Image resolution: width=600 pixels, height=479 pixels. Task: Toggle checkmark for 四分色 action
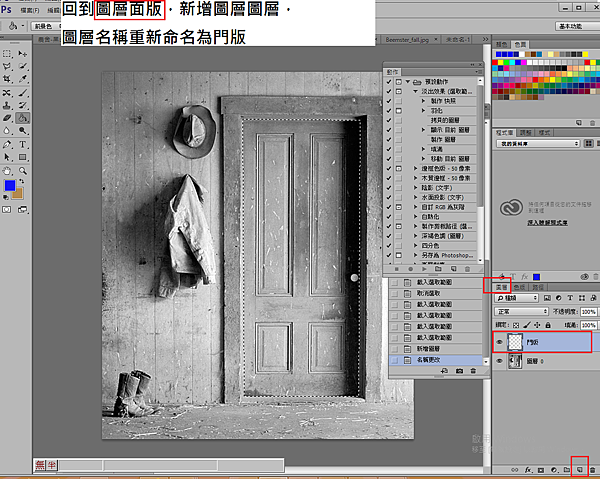tap(389, 246)
